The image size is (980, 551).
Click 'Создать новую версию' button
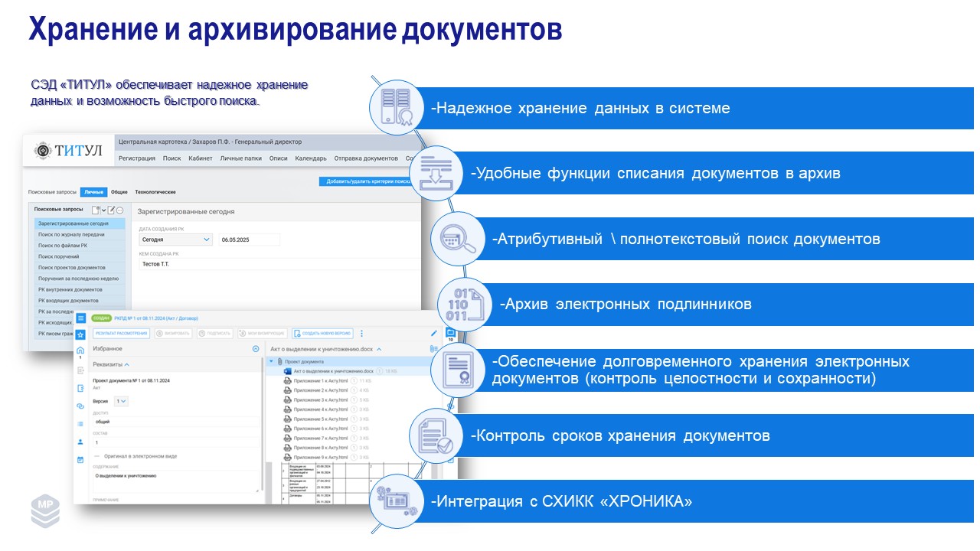coord(322,334)
